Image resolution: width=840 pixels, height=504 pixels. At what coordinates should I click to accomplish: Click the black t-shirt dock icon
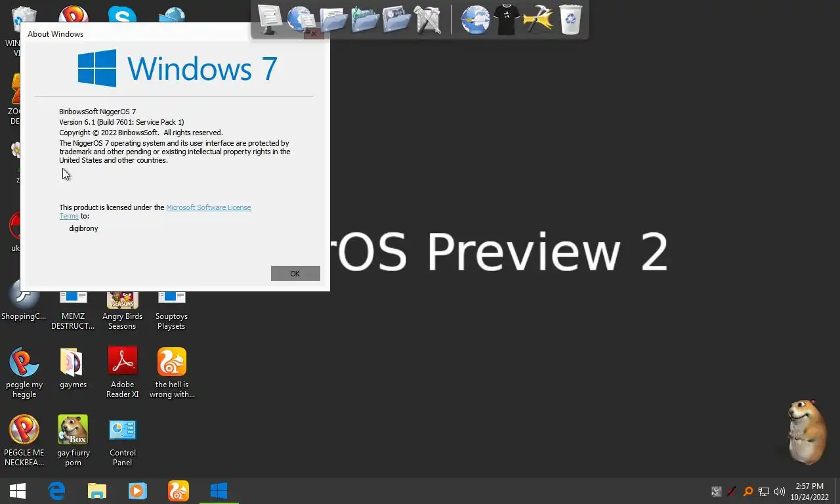point(507,19)
